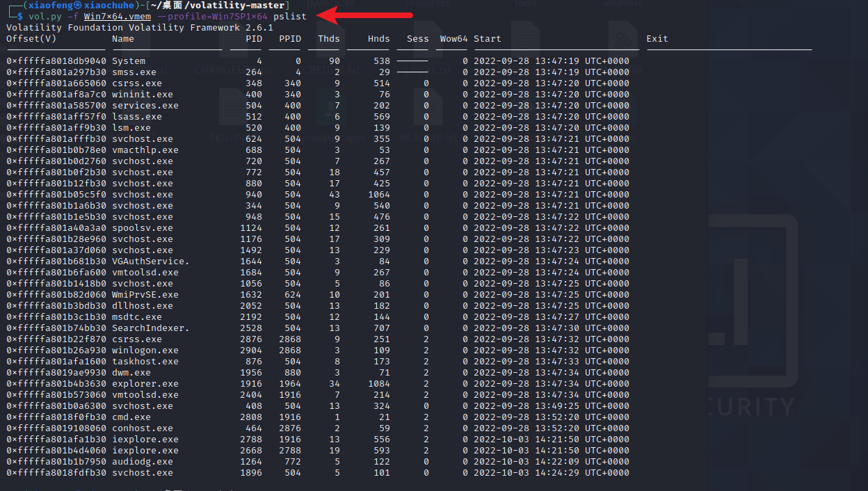Select the spoolsv.exe process name

tap(143, 227)
